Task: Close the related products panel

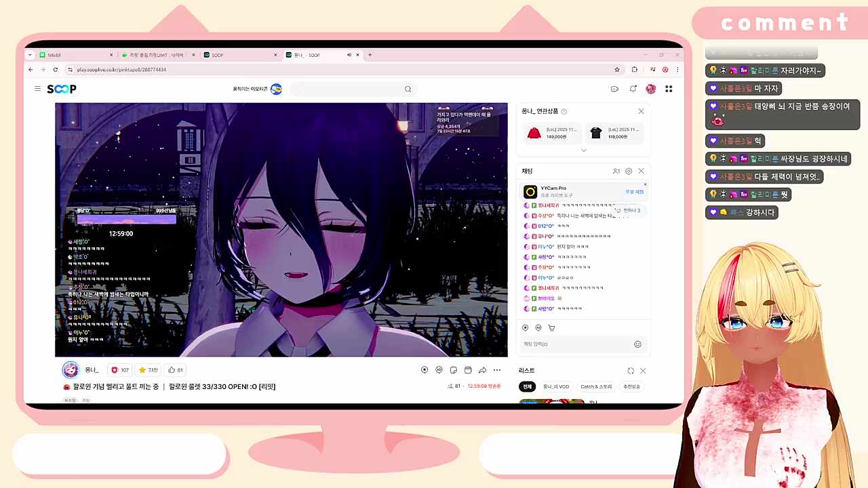Action: point(641,111)
